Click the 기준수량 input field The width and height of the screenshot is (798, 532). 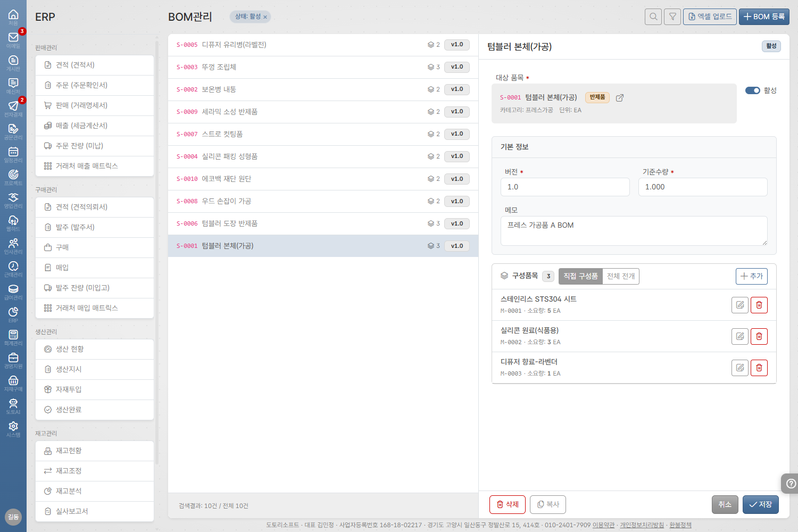(703, 187)
